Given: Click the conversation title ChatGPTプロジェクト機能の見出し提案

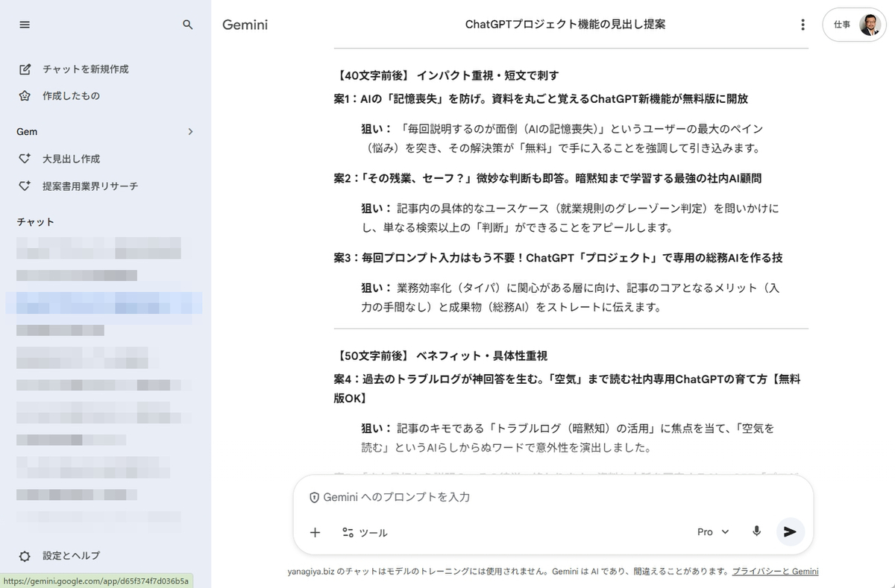Looking at the screenshot, I should click(x=565, y=25).
